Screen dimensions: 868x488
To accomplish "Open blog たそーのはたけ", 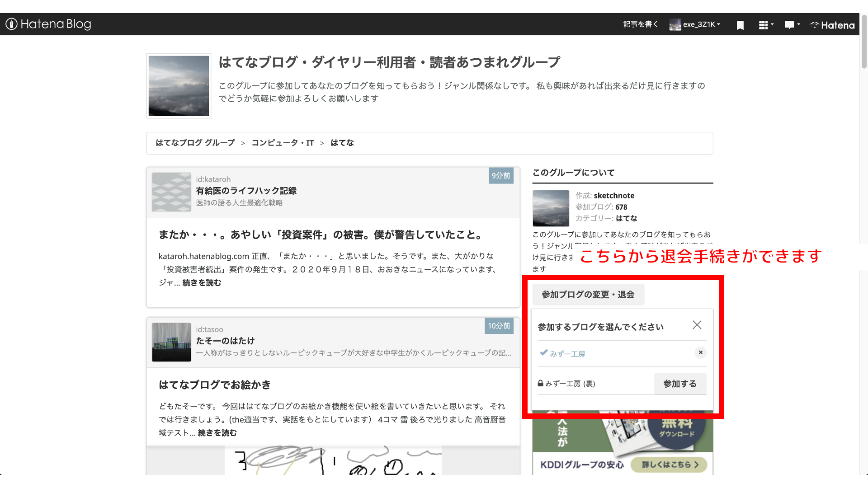I will 225,341.
